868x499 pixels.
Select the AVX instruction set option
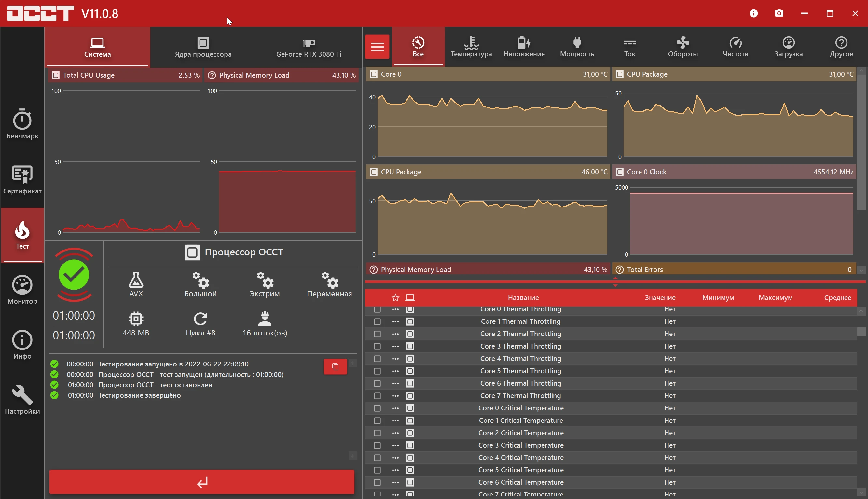coord(136,284)
